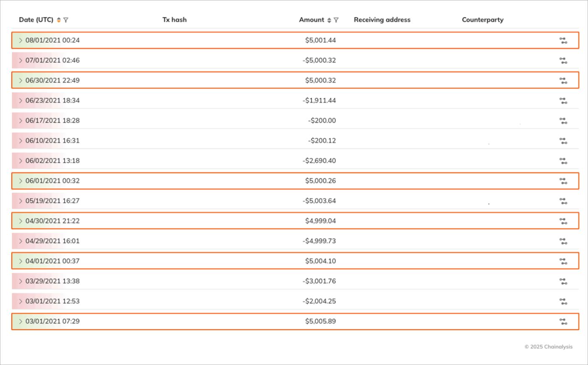Viewport: 588px width, 365px height.
Task: Click the Counterparty column header
Action: tap(483, 20)
